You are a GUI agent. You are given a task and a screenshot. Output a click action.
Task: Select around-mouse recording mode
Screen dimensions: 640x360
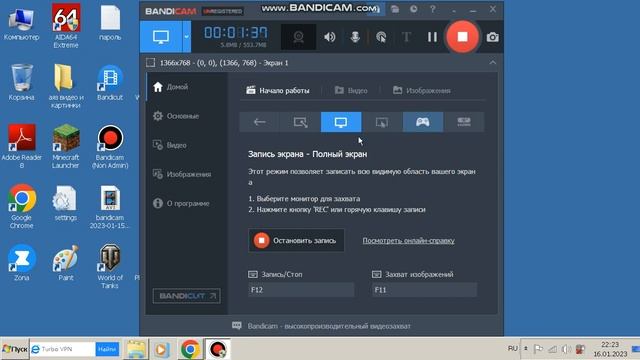point(382,122)
